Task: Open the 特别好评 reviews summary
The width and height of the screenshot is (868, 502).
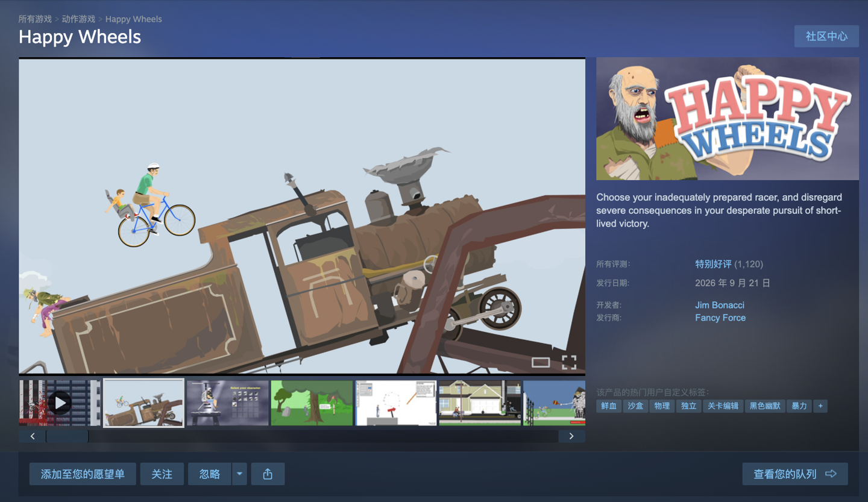Action: (x=713, y=264)
